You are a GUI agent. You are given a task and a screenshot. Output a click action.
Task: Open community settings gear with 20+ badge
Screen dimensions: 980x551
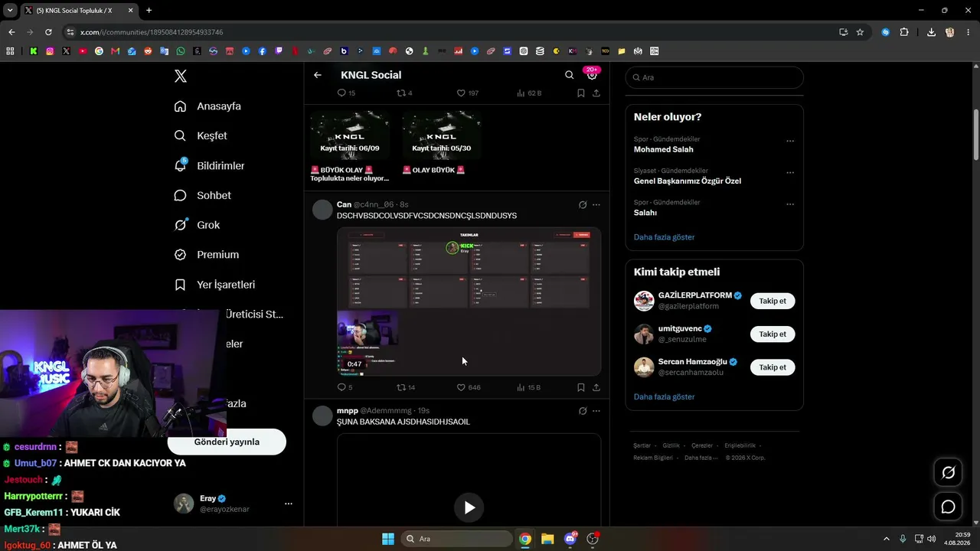[592, 74]
